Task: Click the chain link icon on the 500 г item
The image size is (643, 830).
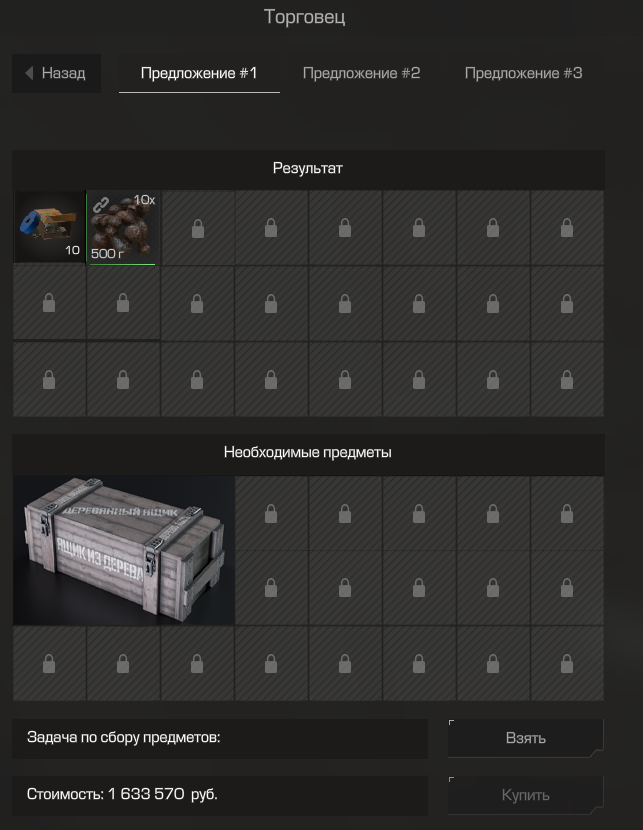Action: point(101,204)
